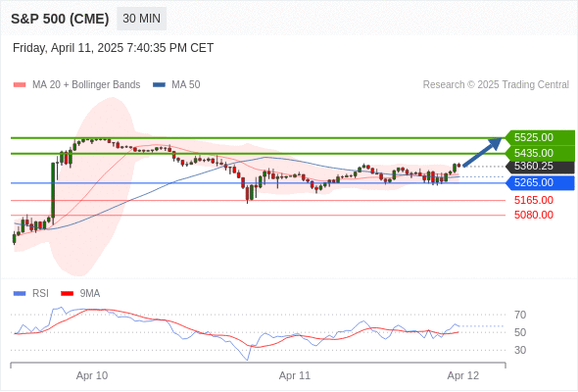
Task: Select the MA 20 + Bollinger Bands legend label
Action: coord(86,85)
